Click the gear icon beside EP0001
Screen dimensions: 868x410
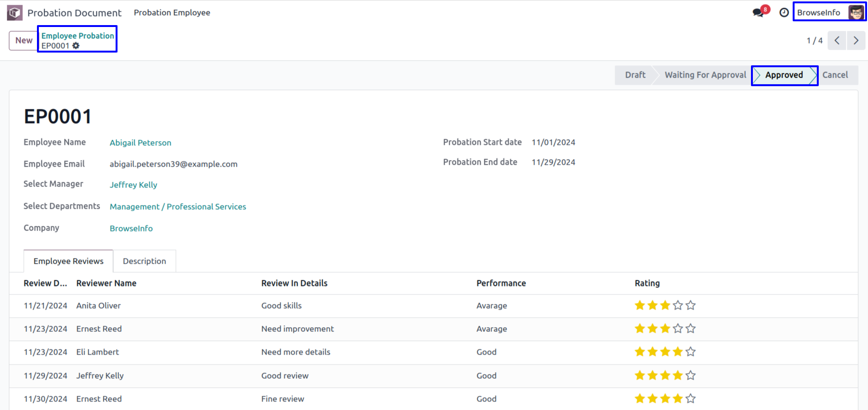click(x=76, y=45)
